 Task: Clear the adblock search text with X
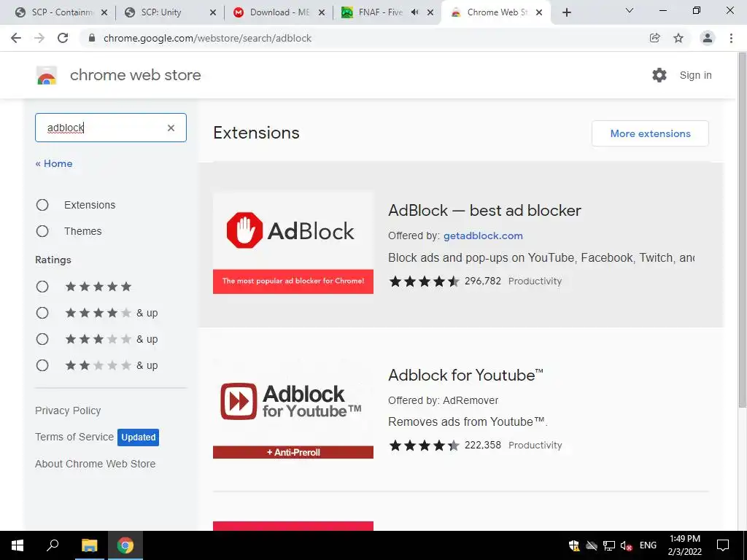pos(171,128)
